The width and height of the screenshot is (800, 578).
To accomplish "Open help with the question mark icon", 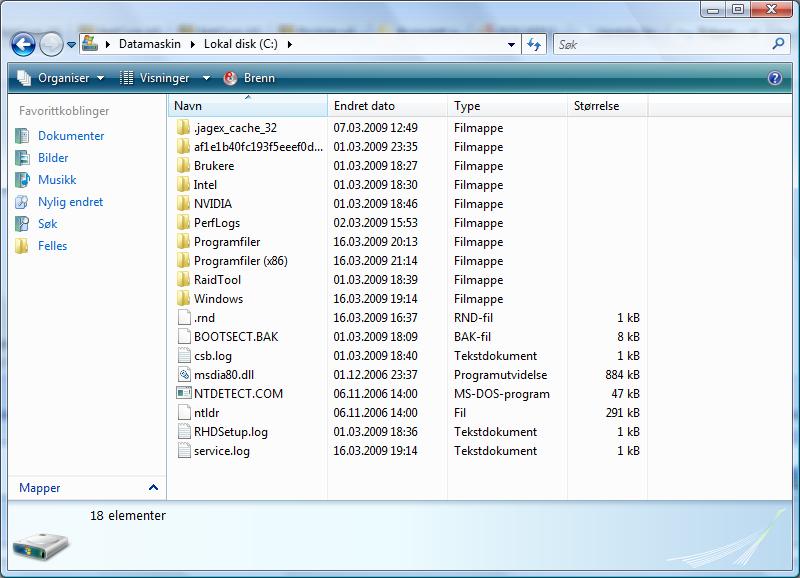I will click(774, 78).
